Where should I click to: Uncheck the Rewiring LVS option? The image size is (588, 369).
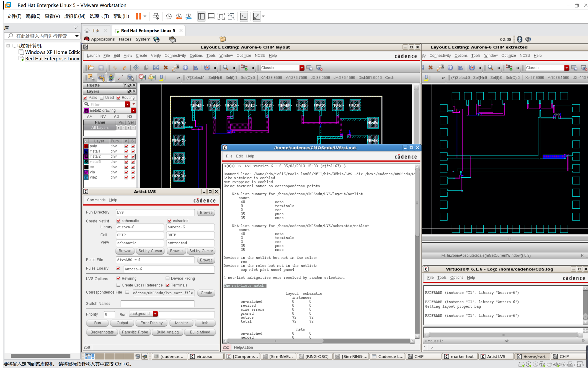(x=118, y=278)
